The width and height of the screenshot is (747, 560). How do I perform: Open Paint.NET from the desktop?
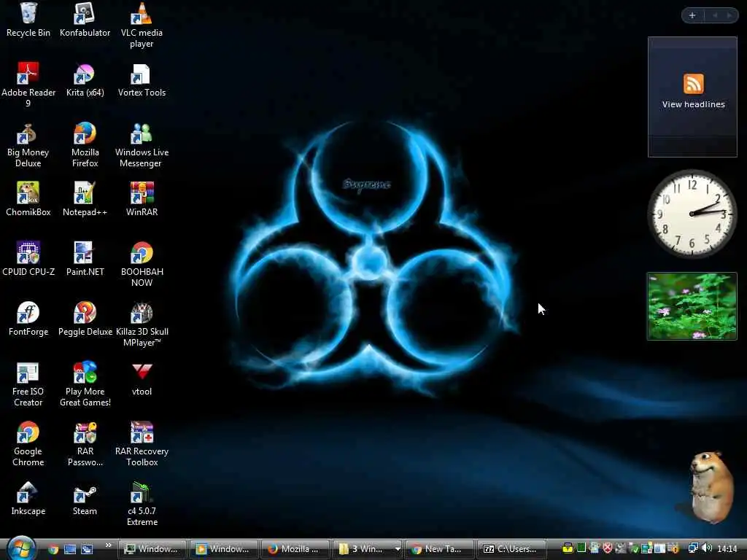(x=85, y=259)
